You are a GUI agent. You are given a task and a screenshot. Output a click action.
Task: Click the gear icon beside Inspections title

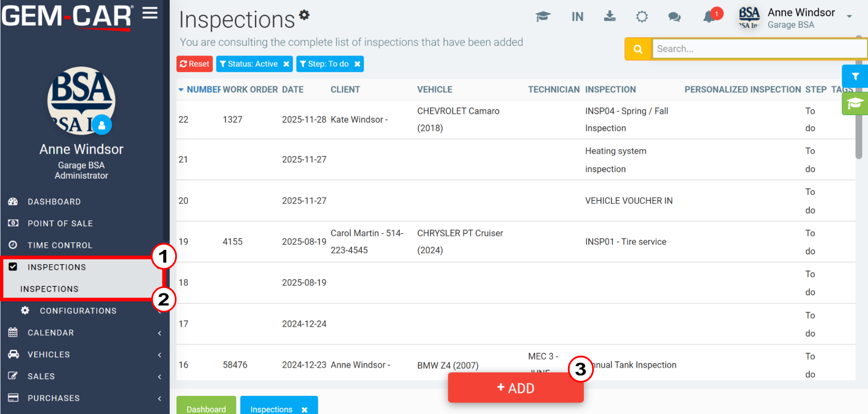[x=304, y=15]
